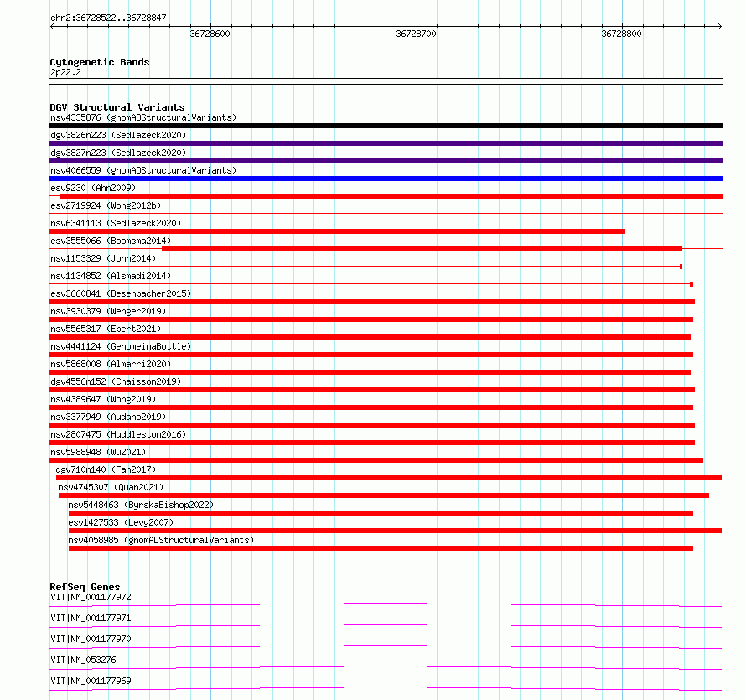Image resolution: width=746 pixels, height=700 pixels.
Task: Click the 2p22.2 band bar
Action: [386, 81]
